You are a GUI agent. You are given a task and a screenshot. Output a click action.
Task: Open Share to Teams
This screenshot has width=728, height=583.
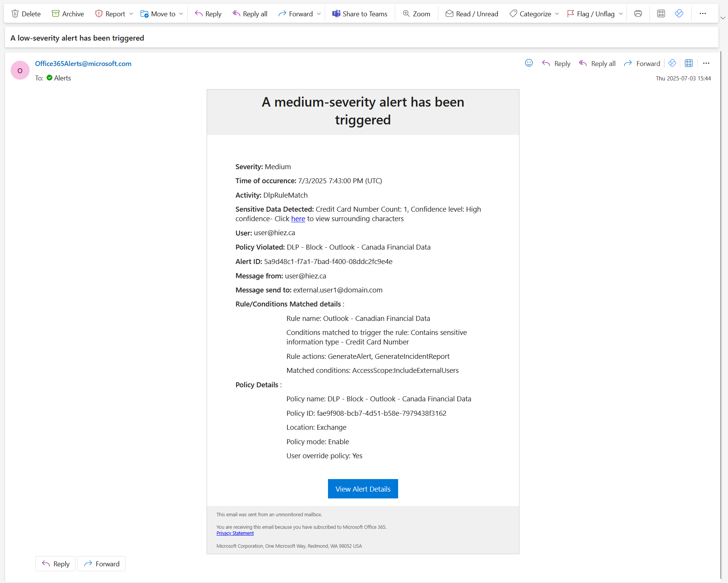pyautogui.click(x=360, y=14)
